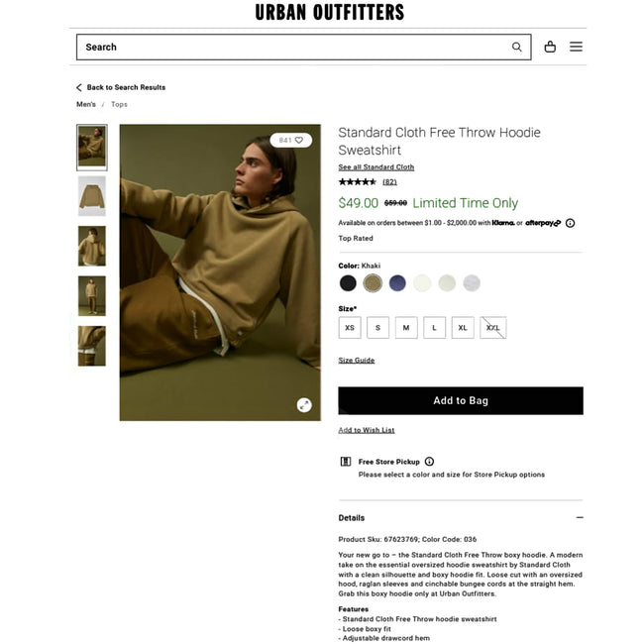The image size is (644, 644).
Task: Select size L option
Action: tap(435, 328)
